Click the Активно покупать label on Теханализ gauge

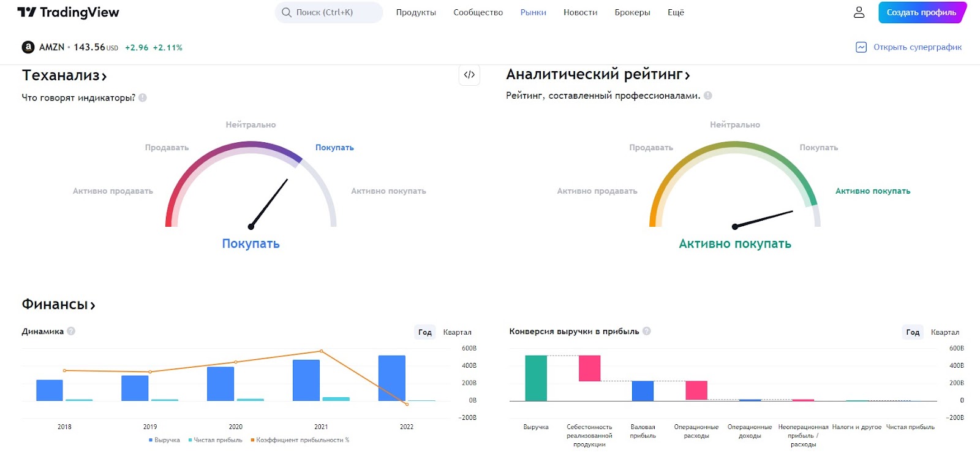[388, 191]
